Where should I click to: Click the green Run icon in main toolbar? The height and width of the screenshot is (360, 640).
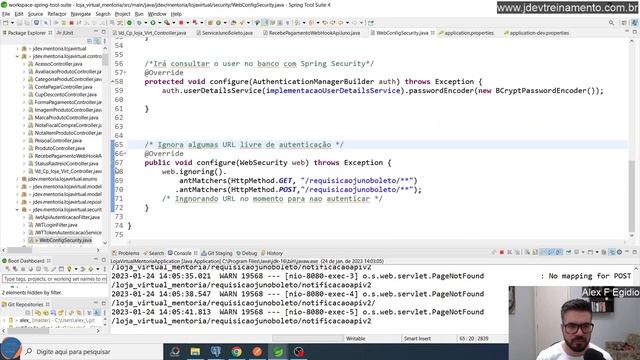click(153, 23)
